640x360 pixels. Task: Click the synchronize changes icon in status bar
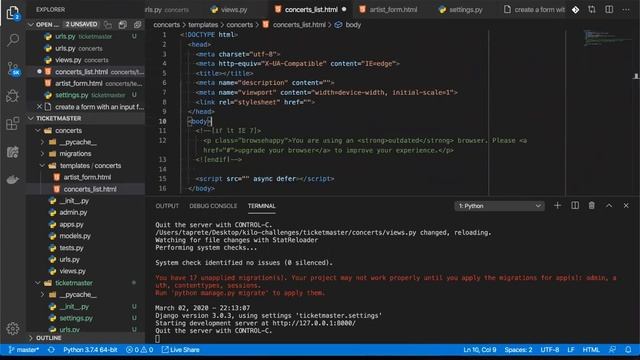tap(51, 350)
